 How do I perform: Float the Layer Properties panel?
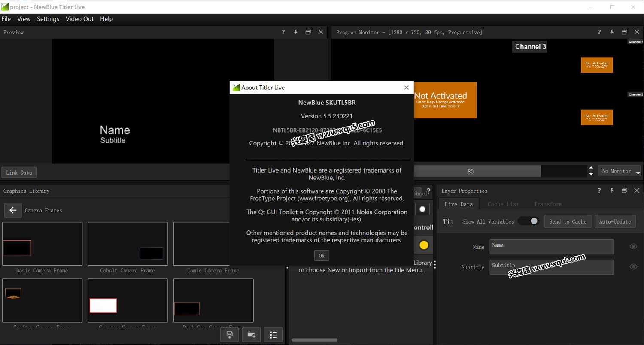point(624,191)
